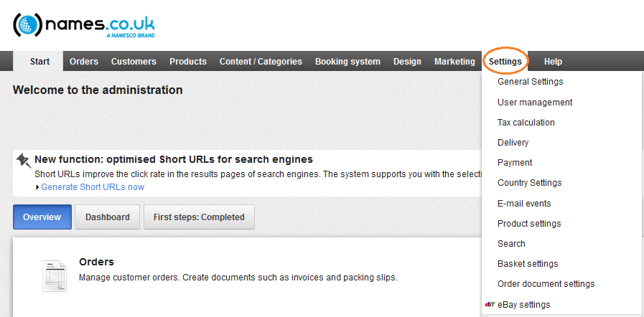Image resolution: width=644 pixels, height=317 pixels.
Task: Choose Payment in the Settings menu
Action: (515, 162)
